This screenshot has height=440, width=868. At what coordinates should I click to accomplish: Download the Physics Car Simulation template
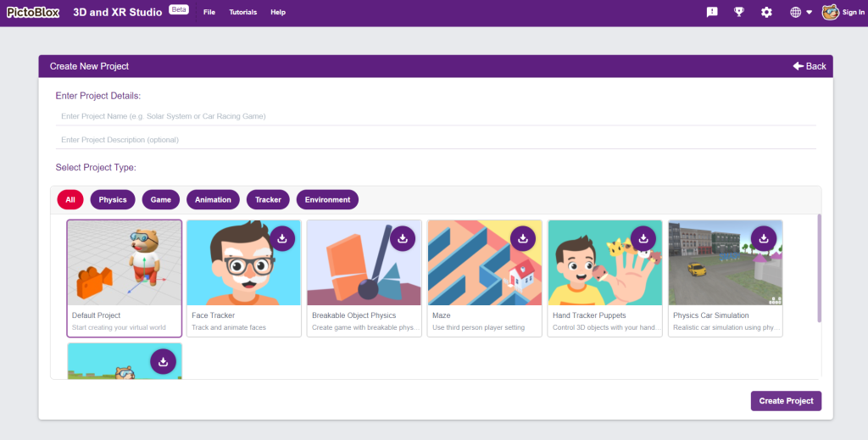[x=764, y=239]
